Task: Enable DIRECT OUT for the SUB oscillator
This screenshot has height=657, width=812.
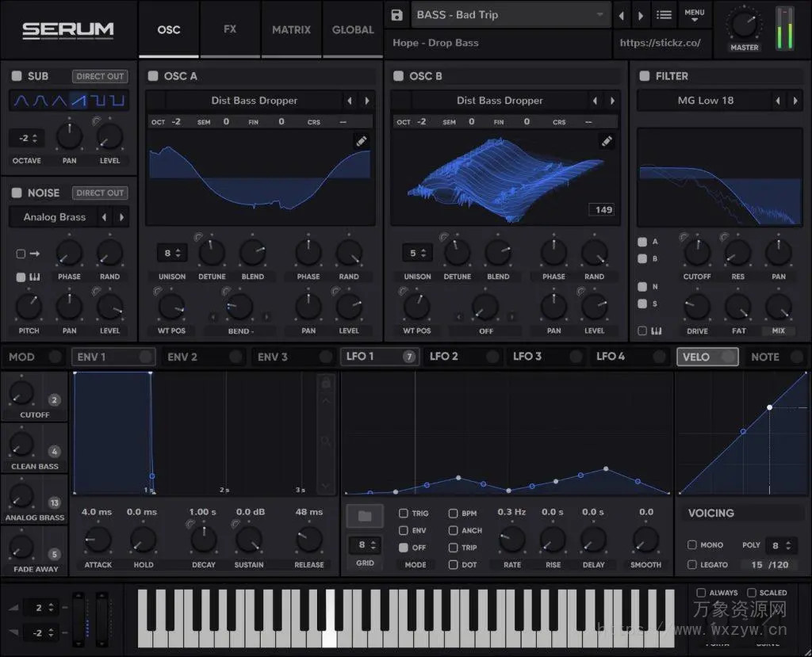Action: click(x=99, y=76)
